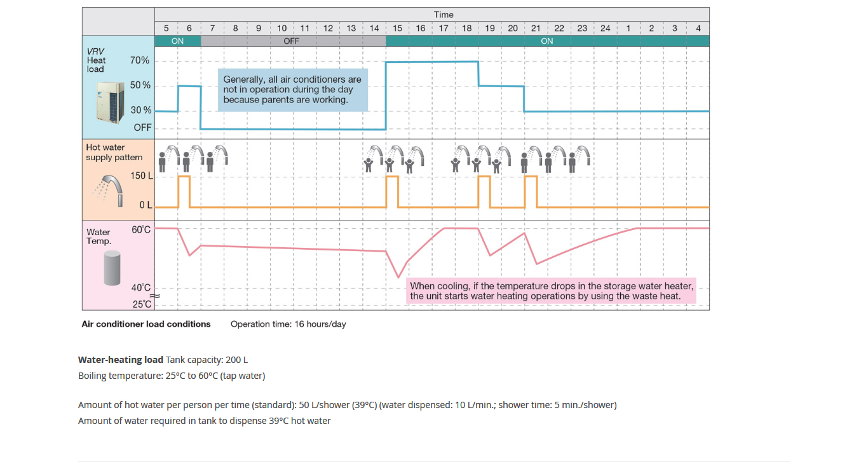Click the middle showering person icon near hour 15
The image size is (868, 471).
coord(390,164)
